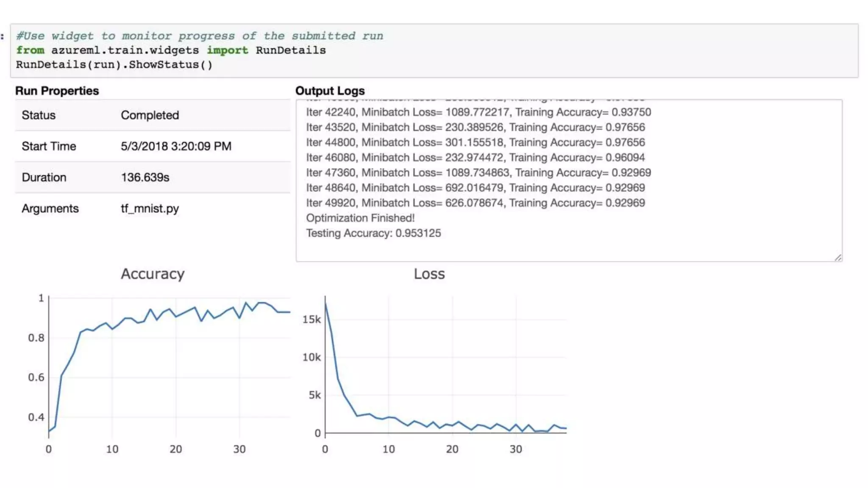Click the log line 'Iter 47360'

click(479, 172)
